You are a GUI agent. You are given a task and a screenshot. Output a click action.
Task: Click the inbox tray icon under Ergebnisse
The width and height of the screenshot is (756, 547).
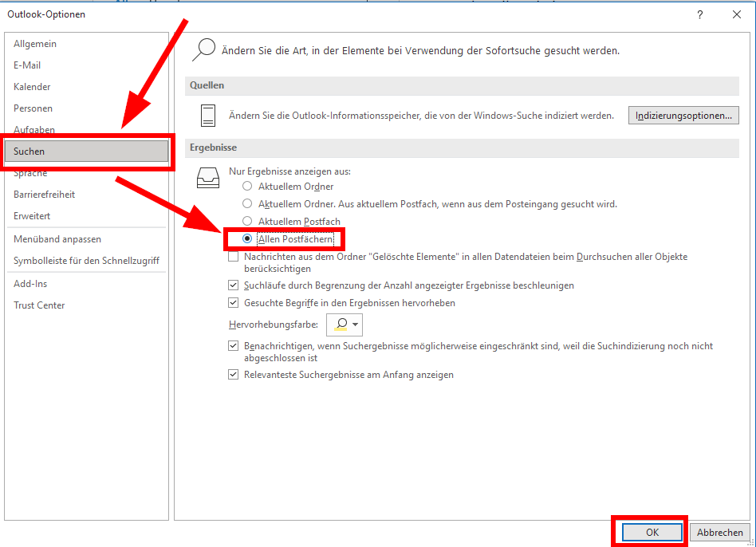tap(208, 178)
